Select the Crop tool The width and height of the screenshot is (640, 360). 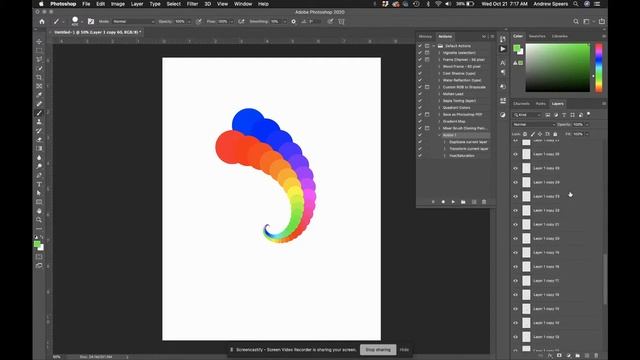pos(39,77)
